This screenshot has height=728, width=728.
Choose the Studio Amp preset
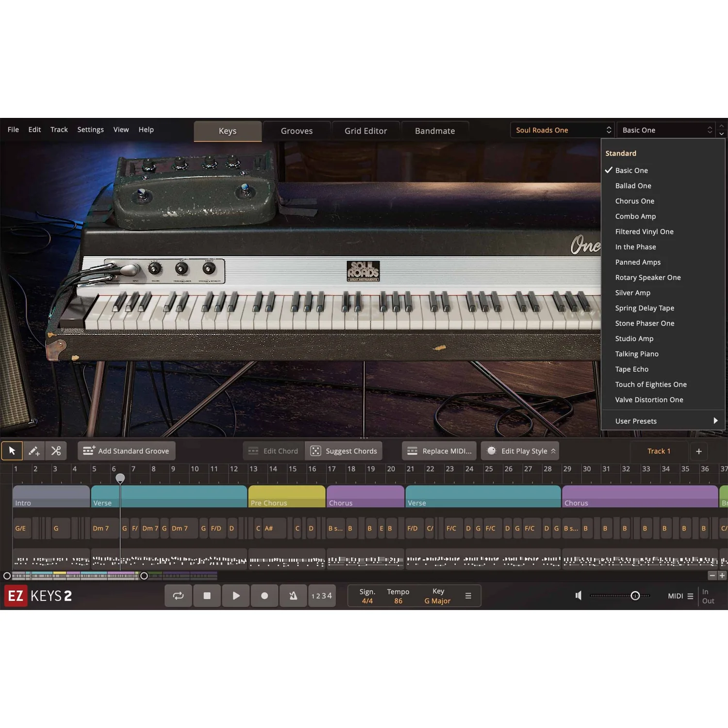point(663,339)
